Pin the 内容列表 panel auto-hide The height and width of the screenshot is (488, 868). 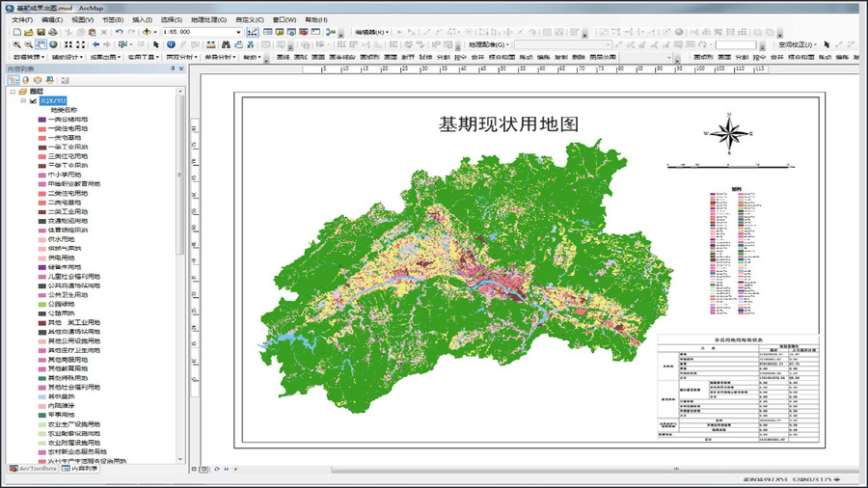(173, 68)
